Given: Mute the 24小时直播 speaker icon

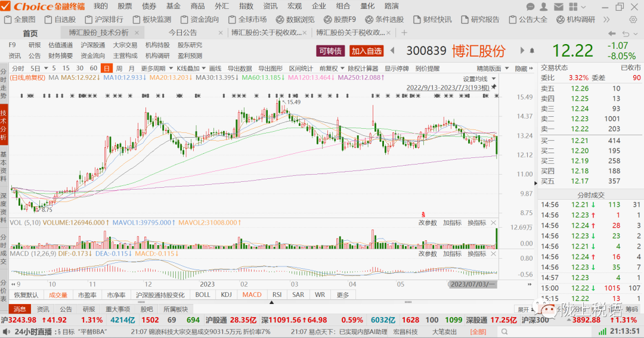Looking at the screenshot, I should pos(6,331).
